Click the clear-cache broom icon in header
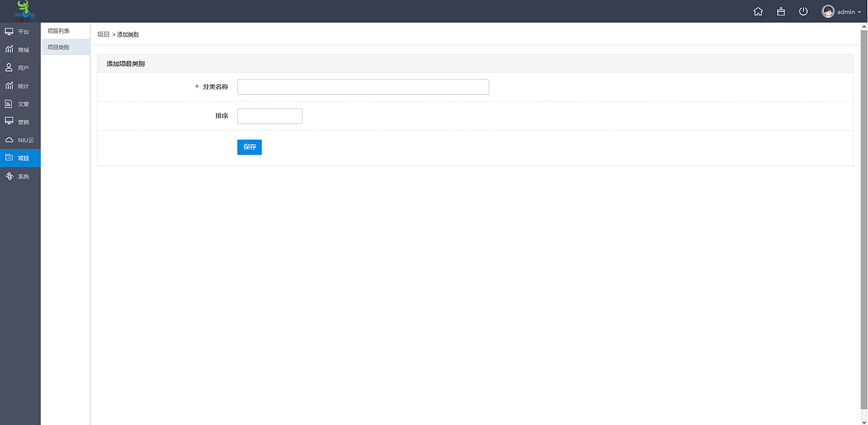Viewport: 868px width, 425px height. (781, 12)
